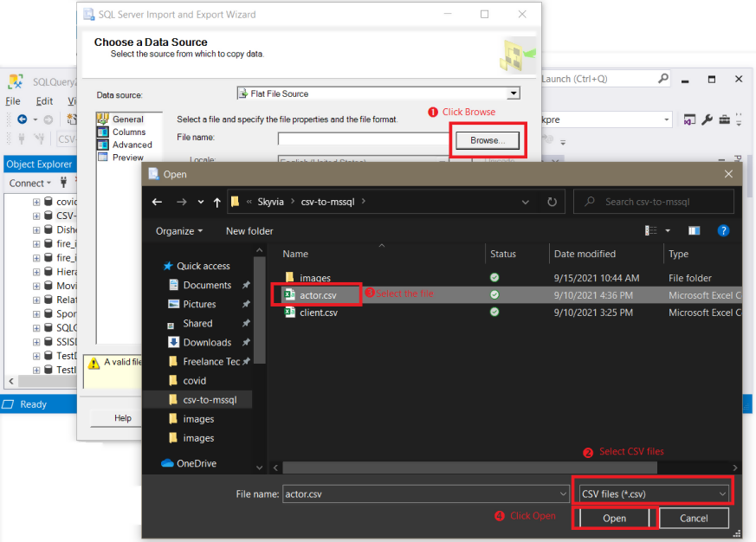Click the help question mark icon
The height and width of the screenshot is (542, 756).
pos(725,230)
